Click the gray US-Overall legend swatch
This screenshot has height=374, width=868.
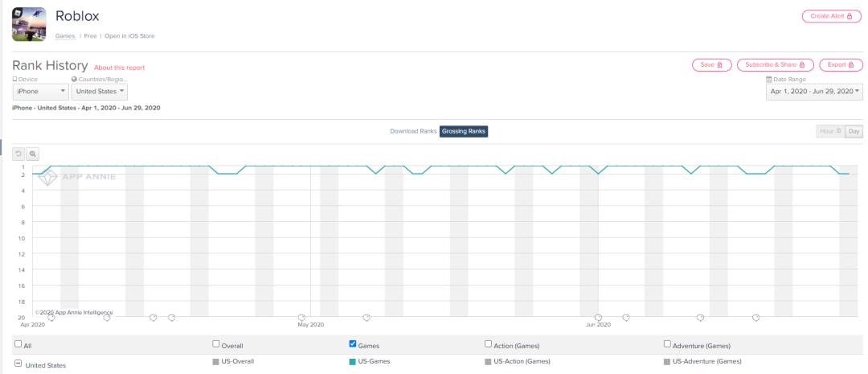click(217, 362)
